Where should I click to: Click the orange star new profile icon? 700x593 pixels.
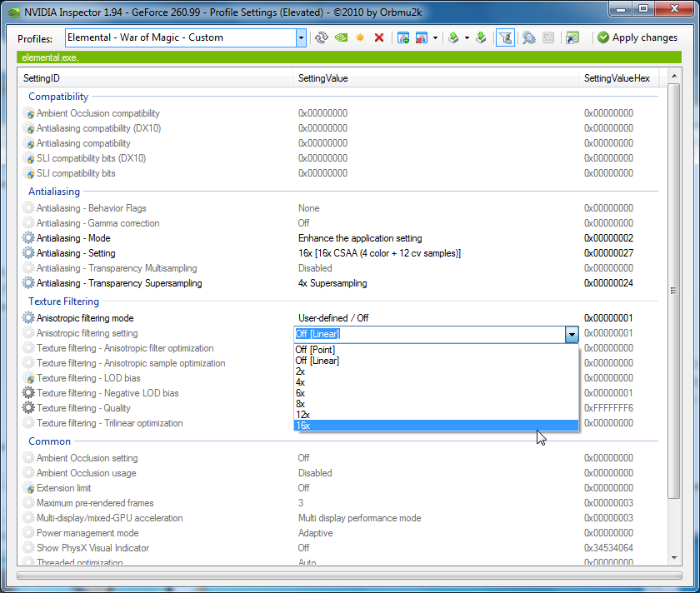pyautogui.click(x=360, y=37)
